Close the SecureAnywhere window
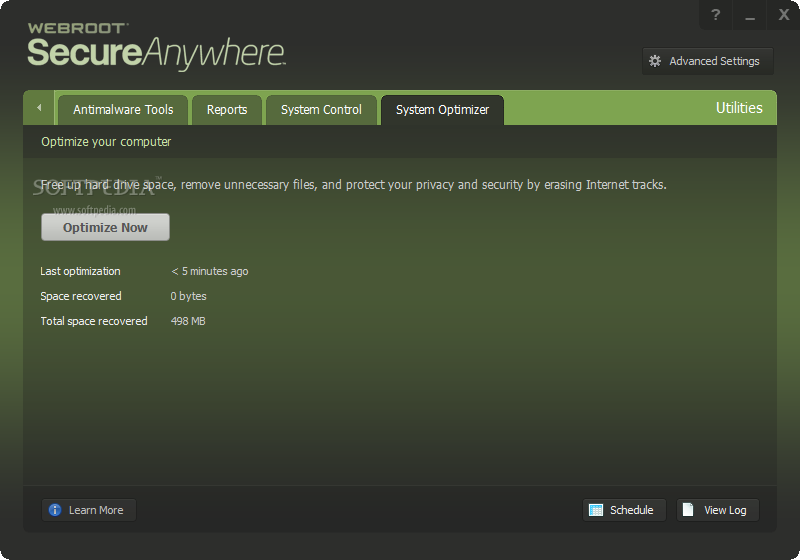This screenshot has height=560, width=800. point(783,15)
